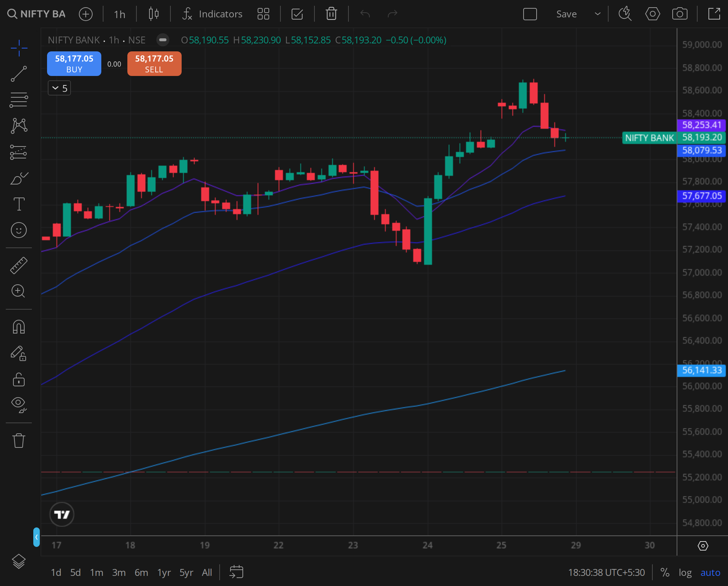The height and width of the screenshot is (586, 728).
Task: Toggle percent scale mode
Action: pos(665,573)
